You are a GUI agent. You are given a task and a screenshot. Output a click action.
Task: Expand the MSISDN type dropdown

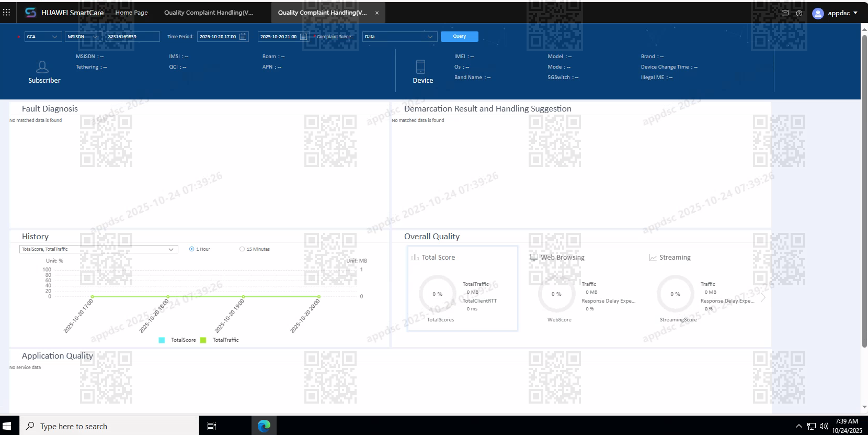coord(84,37)
